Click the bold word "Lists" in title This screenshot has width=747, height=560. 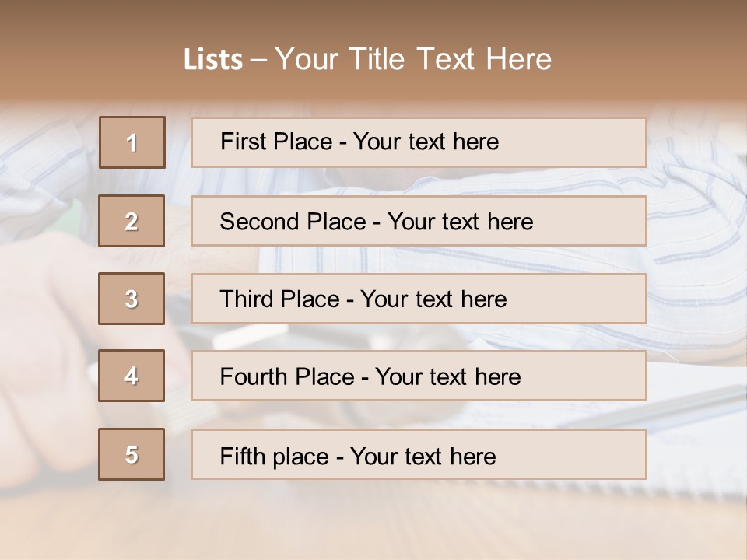click(213, 59)
